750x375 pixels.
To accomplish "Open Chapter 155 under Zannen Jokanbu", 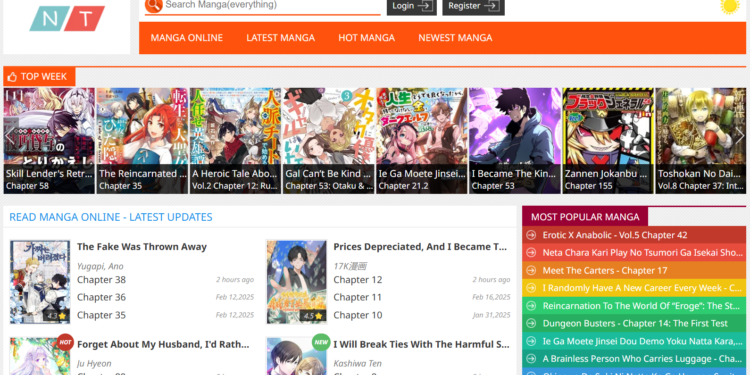I will click(x=588, y=186).
